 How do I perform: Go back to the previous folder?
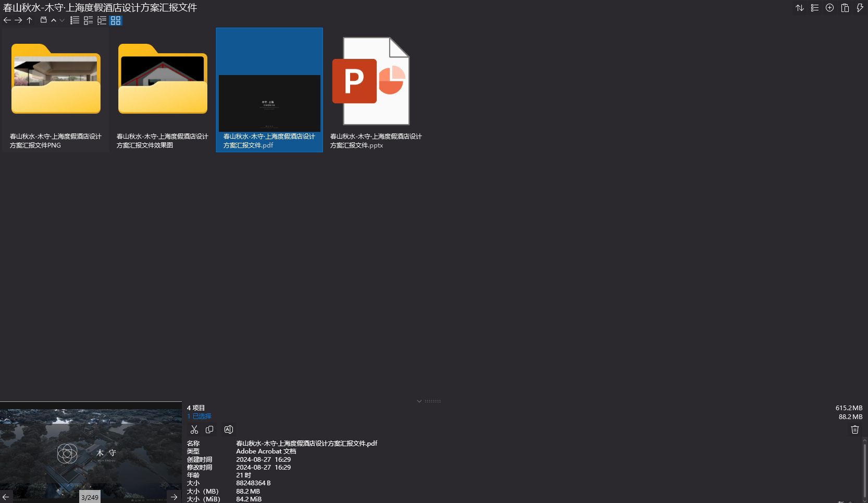click(x=7, y=20)
